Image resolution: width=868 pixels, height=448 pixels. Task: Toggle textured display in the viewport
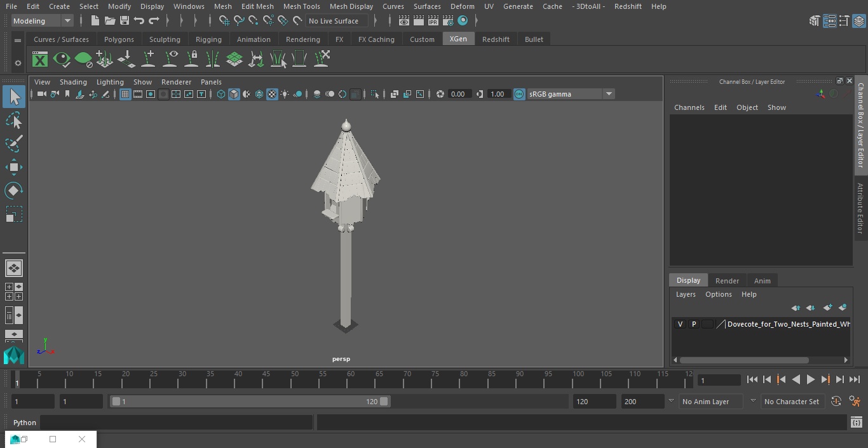272,94
